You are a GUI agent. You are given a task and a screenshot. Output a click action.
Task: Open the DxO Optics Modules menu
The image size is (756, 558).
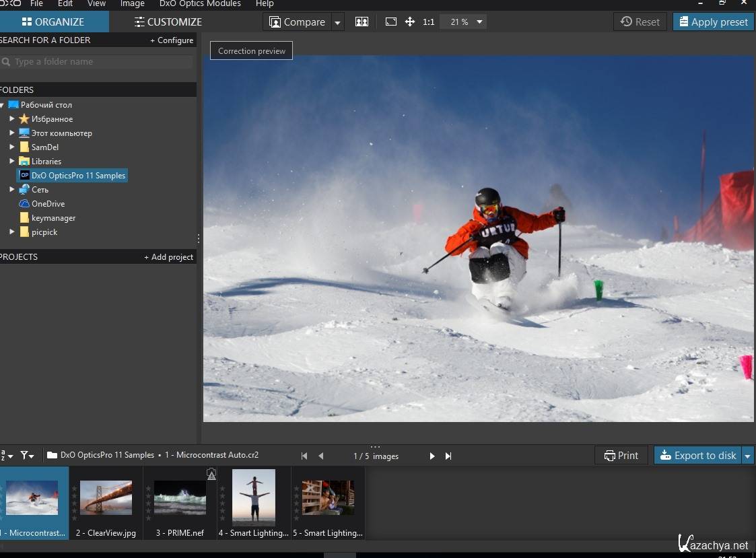(x=199, y=3)
